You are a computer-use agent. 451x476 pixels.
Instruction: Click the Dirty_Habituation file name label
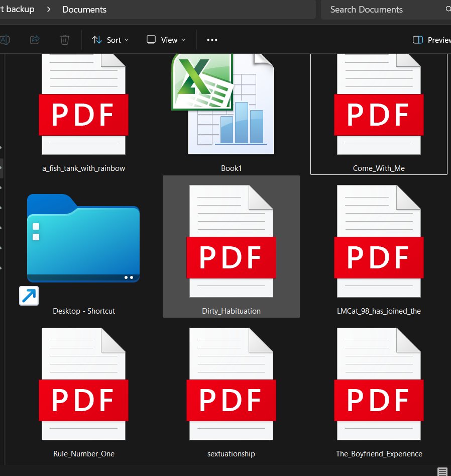(x=231, y=311)
